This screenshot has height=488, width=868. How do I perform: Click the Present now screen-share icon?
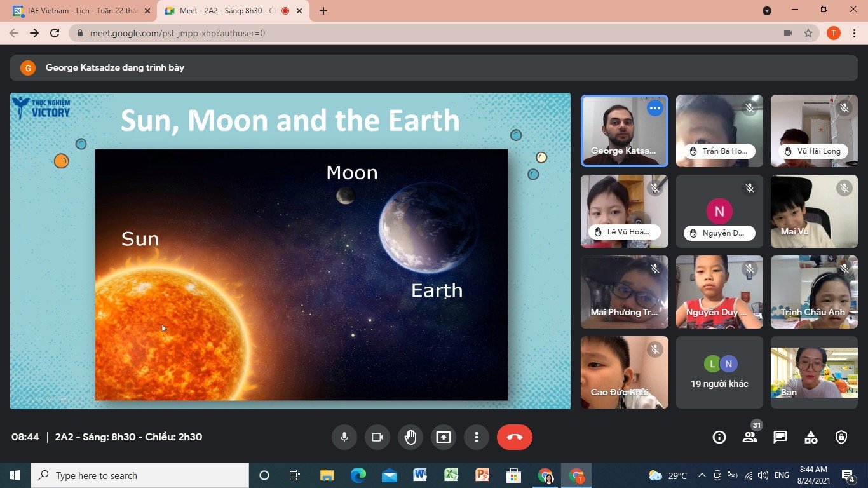coord(444,437)
